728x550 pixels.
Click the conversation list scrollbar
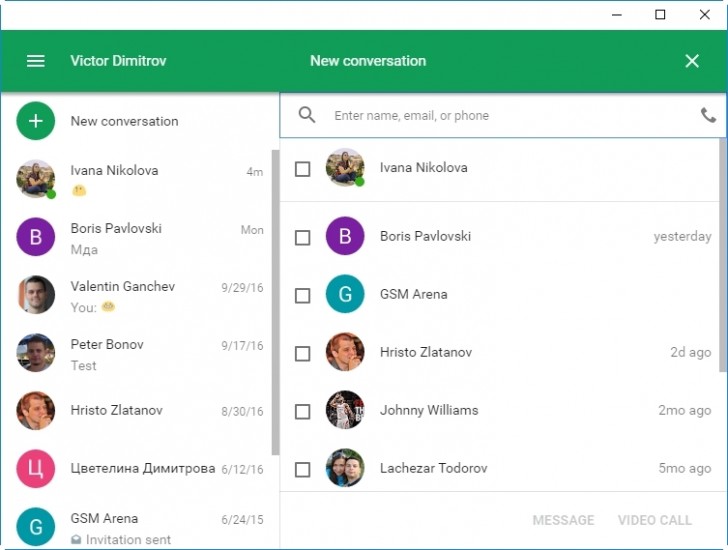point(275,302)
